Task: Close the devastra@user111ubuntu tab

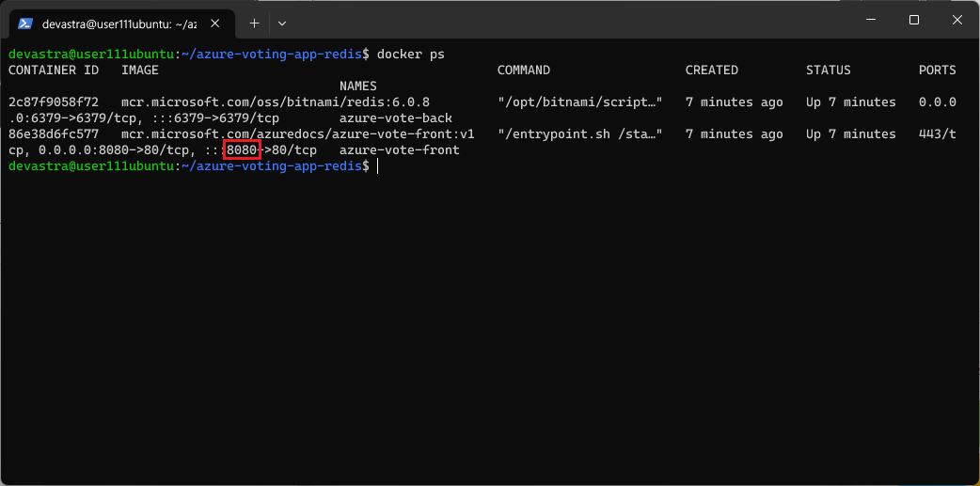Action: tap(214, 24)
